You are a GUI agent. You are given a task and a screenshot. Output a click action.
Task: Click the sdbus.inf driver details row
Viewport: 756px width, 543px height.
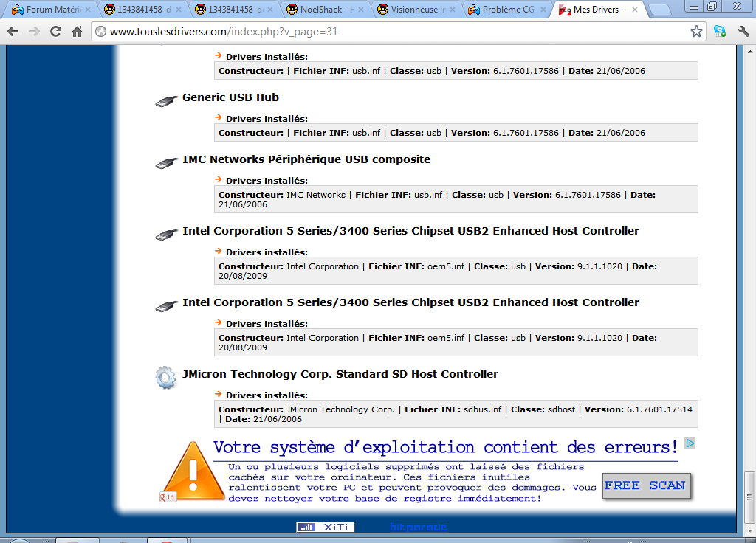(456, 414)
